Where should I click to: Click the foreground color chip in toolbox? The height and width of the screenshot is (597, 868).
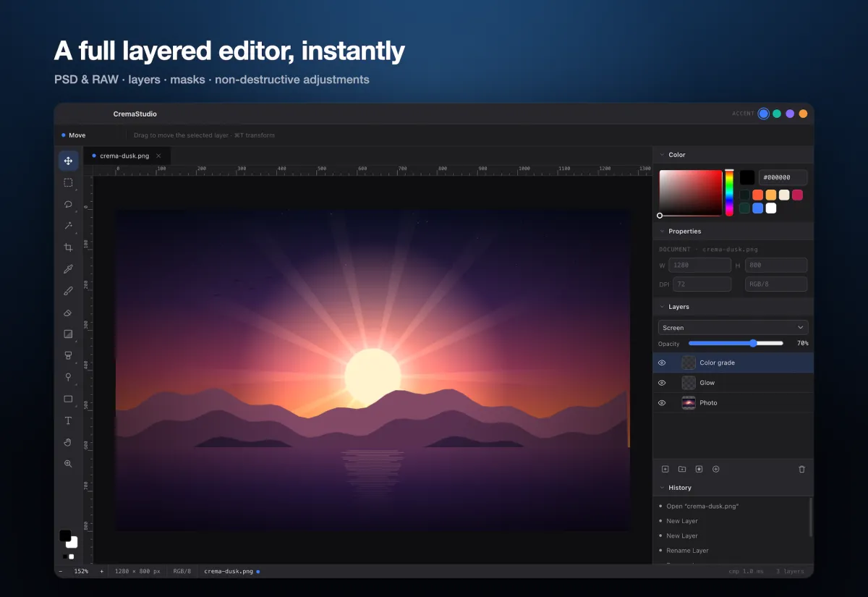click(65, 536)
